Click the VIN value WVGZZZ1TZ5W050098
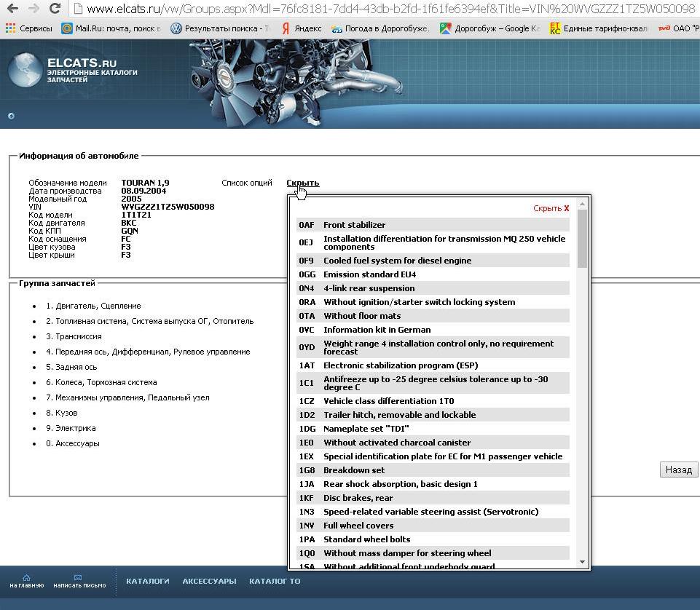This screenshot has height=610, width=700. pyautogui.click(x=168, y=207)
